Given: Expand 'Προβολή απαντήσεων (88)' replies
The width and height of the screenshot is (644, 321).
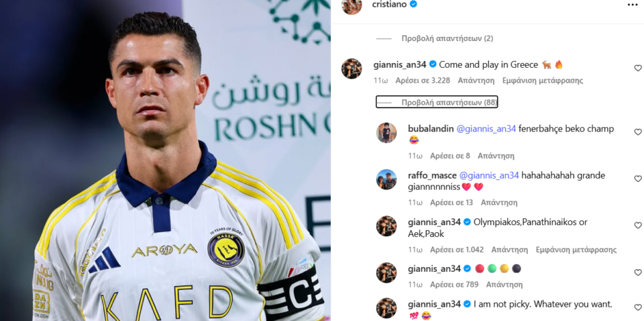Looking at the screenshot, I should (437, 102).
